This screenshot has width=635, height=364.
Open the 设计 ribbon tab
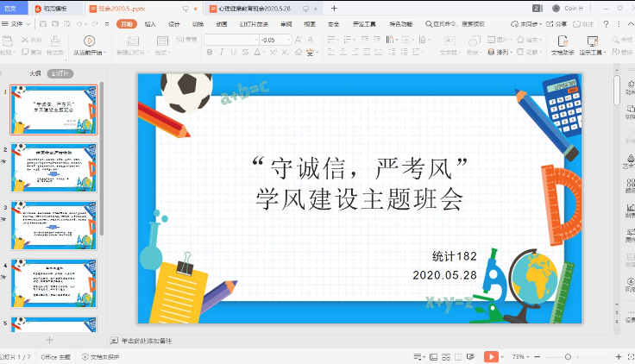pyautogui.click(x=174, y=24)
